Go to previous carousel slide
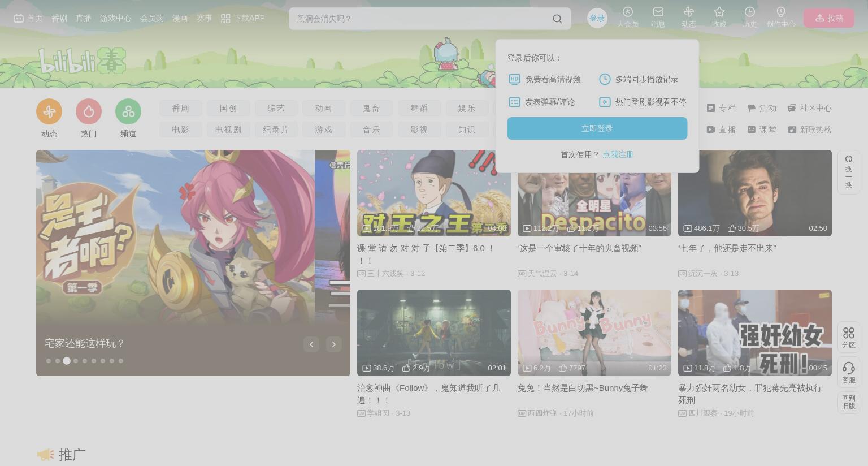Screen dimensions: 868x466 [x=311, y=344]
